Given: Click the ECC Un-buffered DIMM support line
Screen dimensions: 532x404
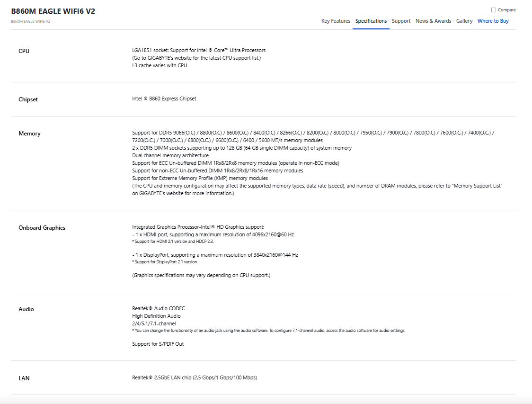Looking at the screenshot, I should [x=235, y=163].
